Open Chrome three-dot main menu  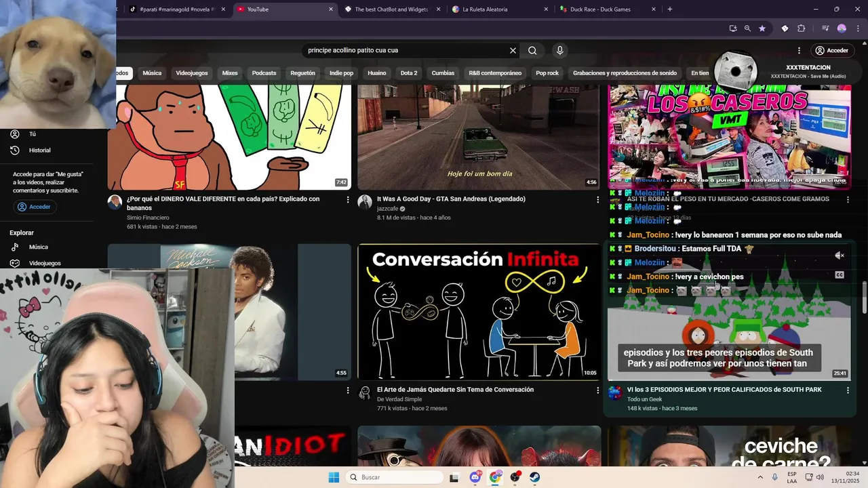(856, 28)
